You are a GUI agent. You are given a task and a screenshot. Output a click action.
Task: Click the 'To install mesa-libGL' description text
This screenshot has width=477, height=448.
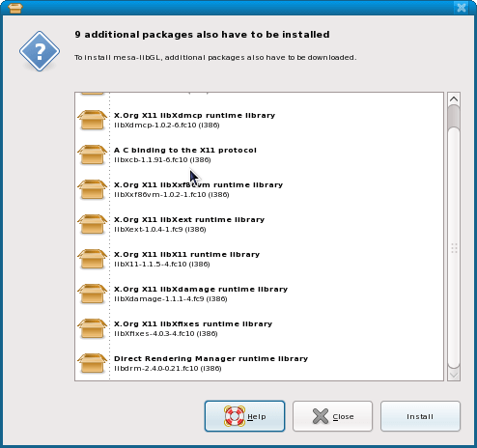(215, 57)
